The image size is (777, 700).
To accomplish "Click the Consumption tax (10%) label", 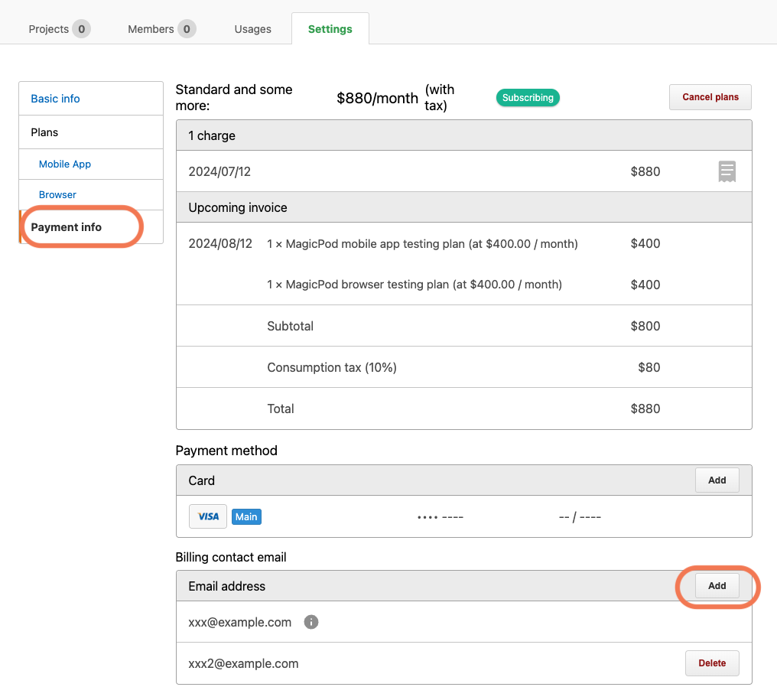I will (331, 367).
